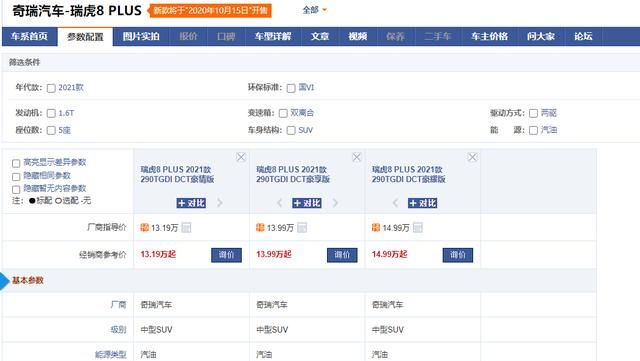Viewport: 640px width, 361px height.
Task: Click left arrow in 豪享版 column
Action: tap(280, 203)
